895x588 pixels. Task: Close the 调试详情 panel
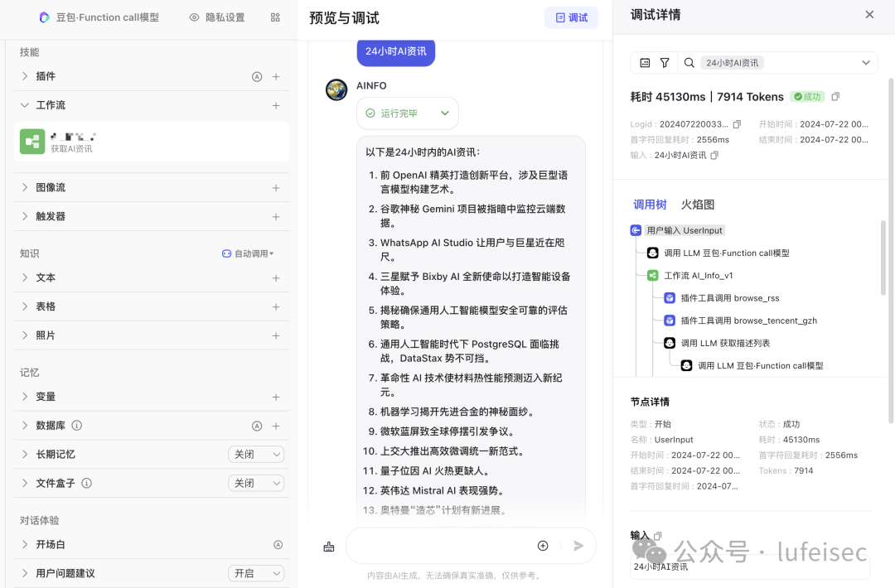tap(869, 15)
